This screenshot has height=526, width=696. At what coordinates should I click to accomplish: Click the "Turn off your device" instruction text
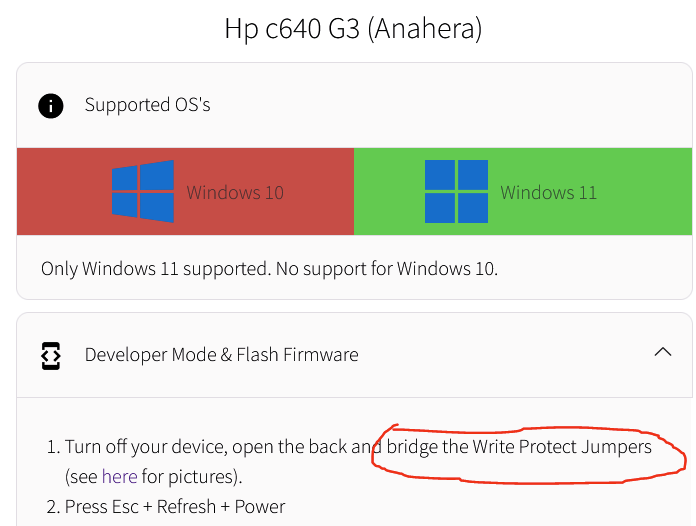pos(146,447)
